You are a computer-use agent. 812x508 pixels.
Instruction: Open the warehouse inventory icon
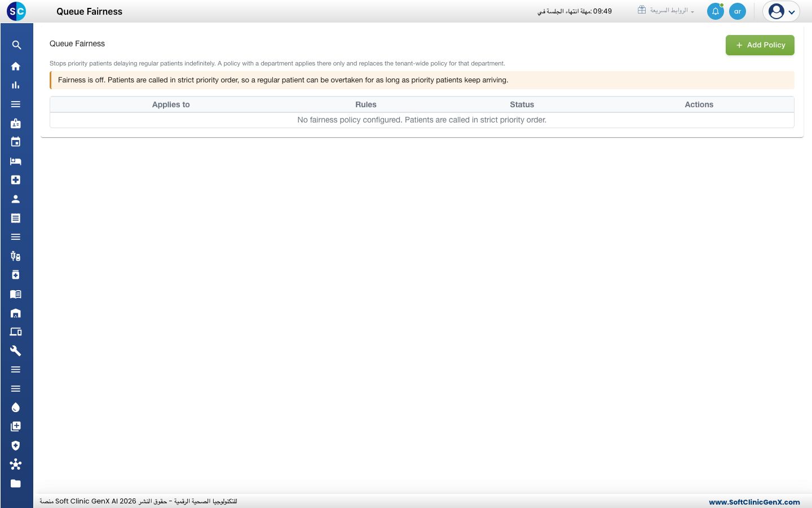click(x=16, y=313)
